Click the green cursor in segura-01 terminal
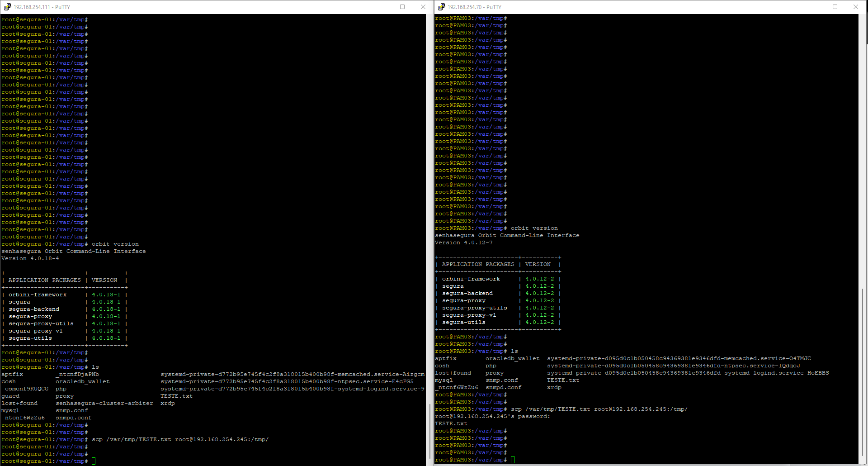This screenshot has width=868, height=466. click(94, 461)
